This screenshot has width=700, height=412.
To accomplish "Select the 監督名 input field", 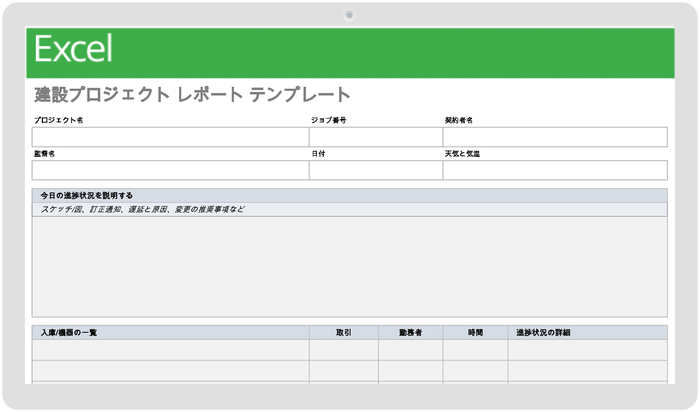I will coord(170,170).
